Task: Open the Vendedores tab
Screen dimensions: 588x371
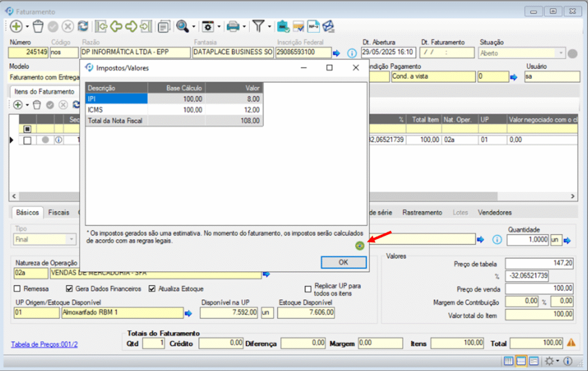Action: click(494, 212)
